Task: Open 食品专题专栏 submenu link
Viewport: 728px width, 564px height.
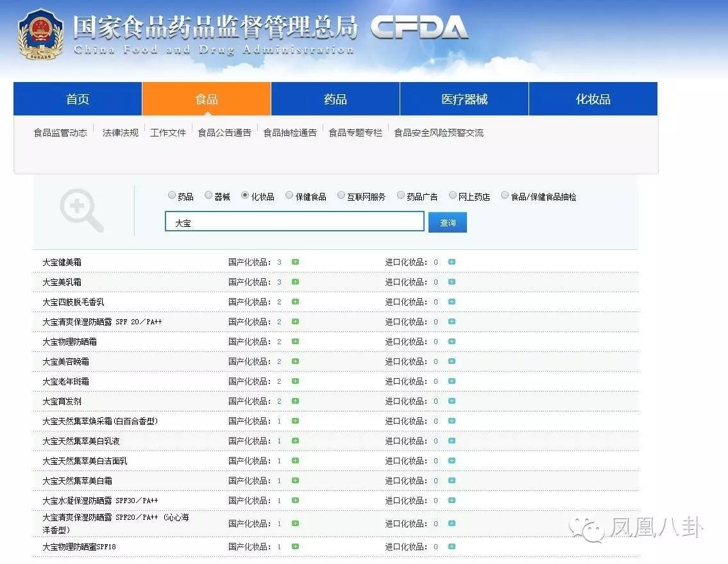Action: coord(355,133)
